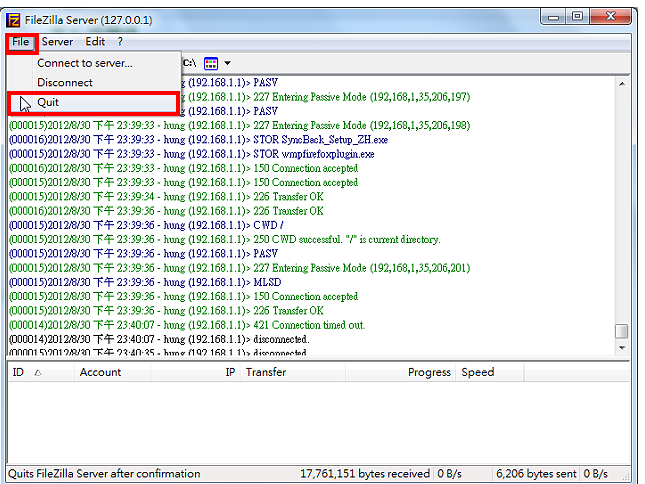The width and height of the screenshot is (645, 484).
Task: Click 17,761,151 bytes received status
Action: pos(365,474)
